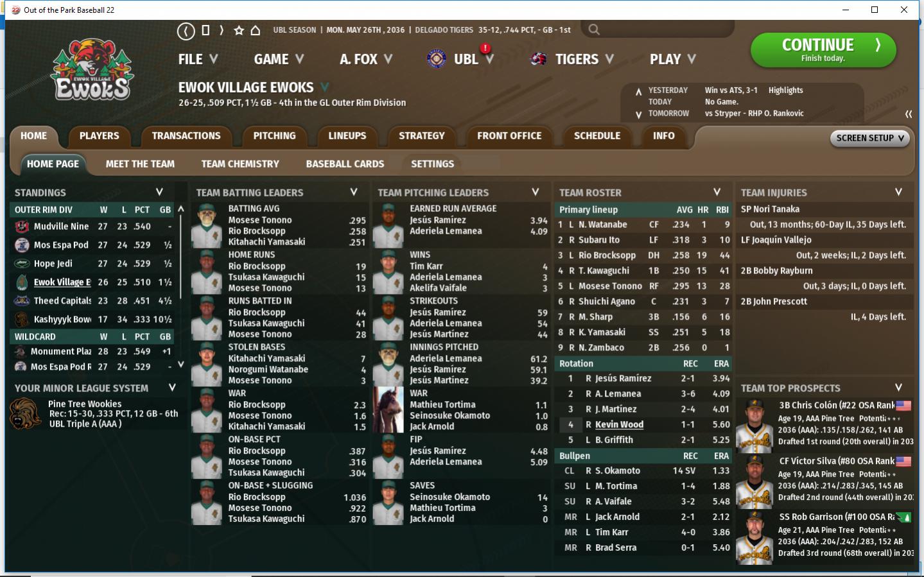
Task: Click the Kashyyyk team logo in standings
Action: [22, 320]
